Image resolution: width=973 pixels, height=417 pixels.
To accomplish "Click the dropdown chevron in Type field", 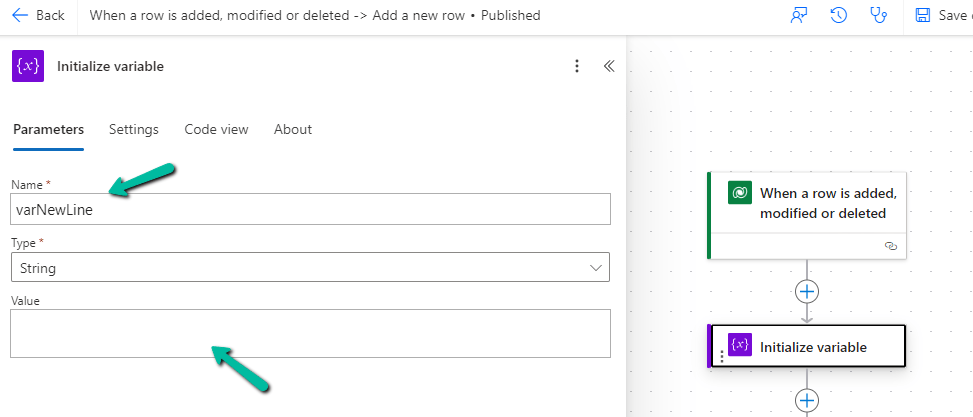I will [596, 268].
